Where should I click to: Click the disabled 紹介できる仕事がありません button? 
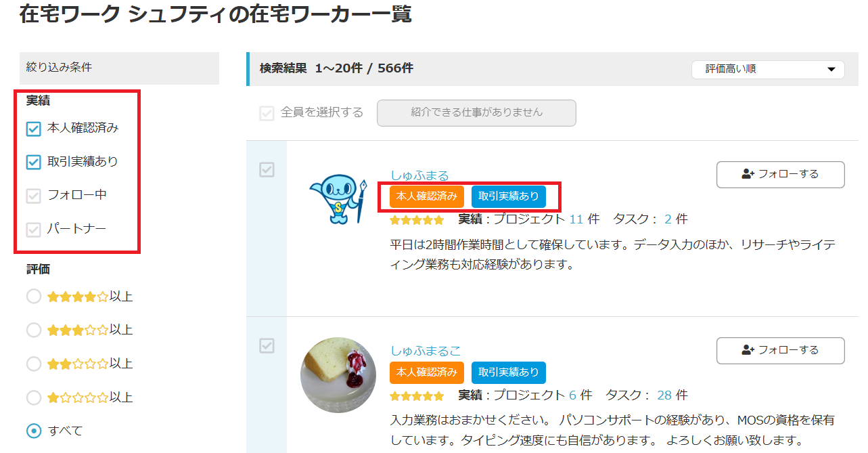click(x=476, y=112)
